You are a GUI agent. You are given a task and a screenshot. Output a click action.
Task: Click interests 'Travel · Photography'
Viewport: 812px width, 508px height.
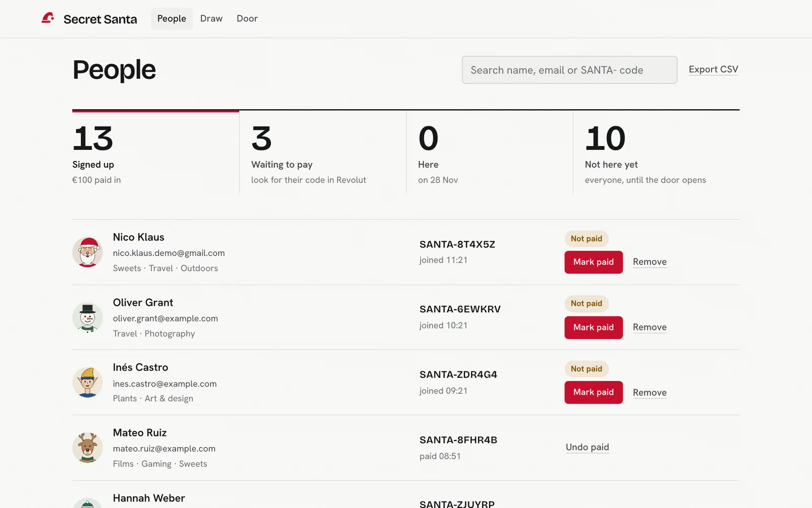point(154,334)
